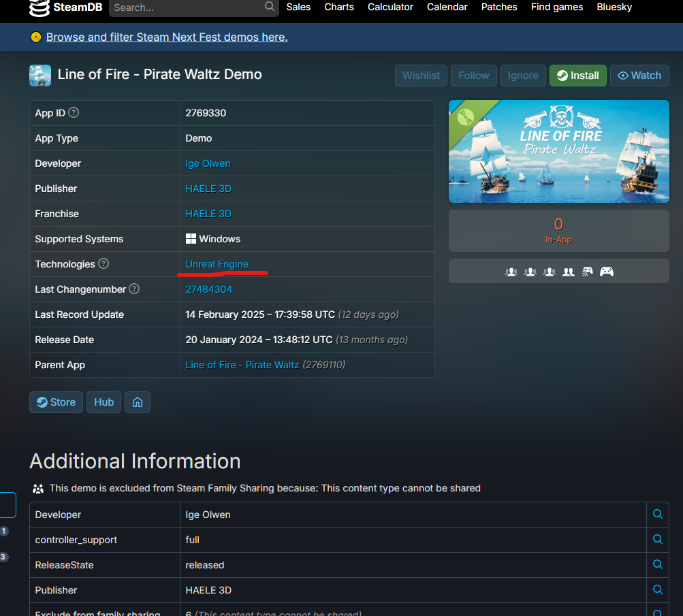This screenshot has width=683, height=616.
Task: Open the Charts page
Action: pos(339,7)
